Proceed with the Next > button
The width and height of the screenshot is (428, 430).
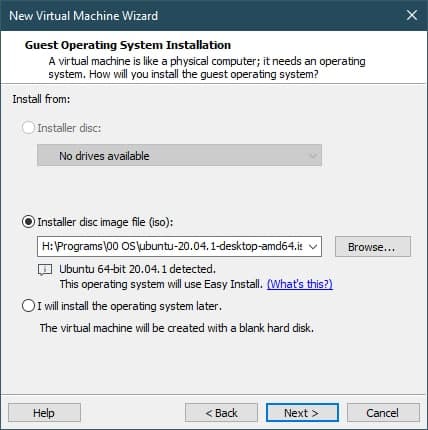(x=302, y=413)
